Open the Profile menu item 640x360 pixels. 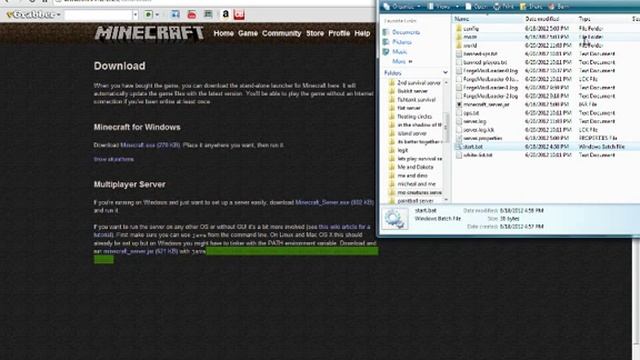(339, 33)
